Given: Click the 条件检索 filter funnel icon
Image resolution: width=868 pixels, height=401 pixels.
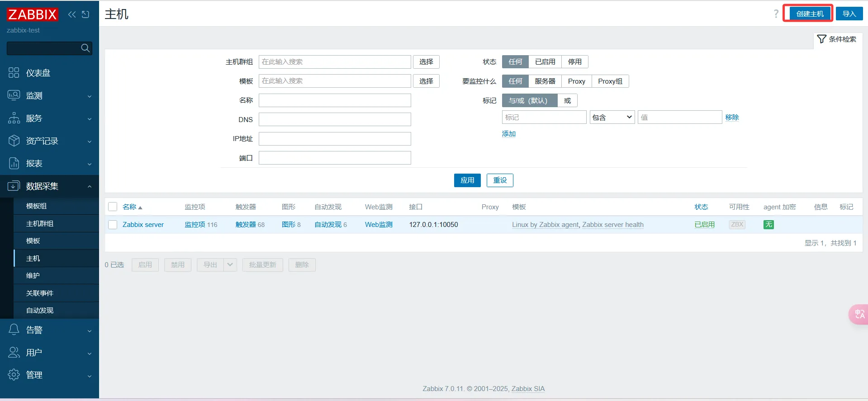Looking at the screenshot, I should click(x=822, y=39).
